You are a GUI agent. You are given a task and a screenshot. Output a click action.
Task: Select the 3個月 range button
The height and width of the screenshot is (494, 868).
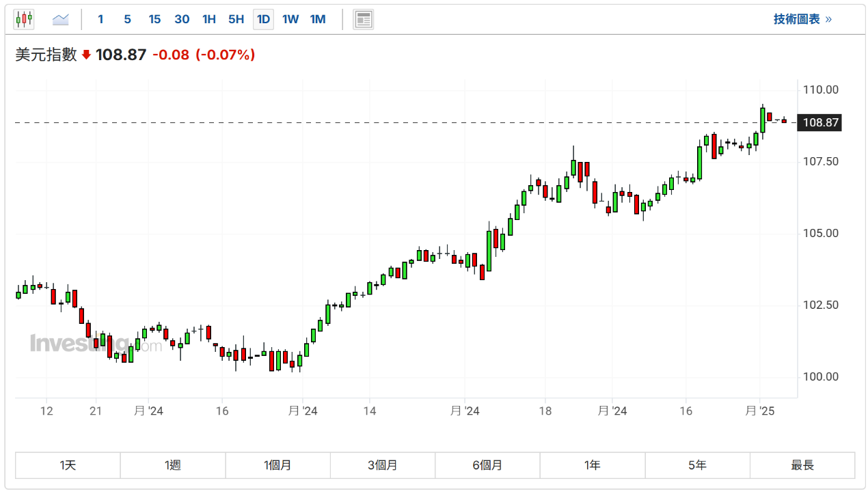click(x=383, y=465)
